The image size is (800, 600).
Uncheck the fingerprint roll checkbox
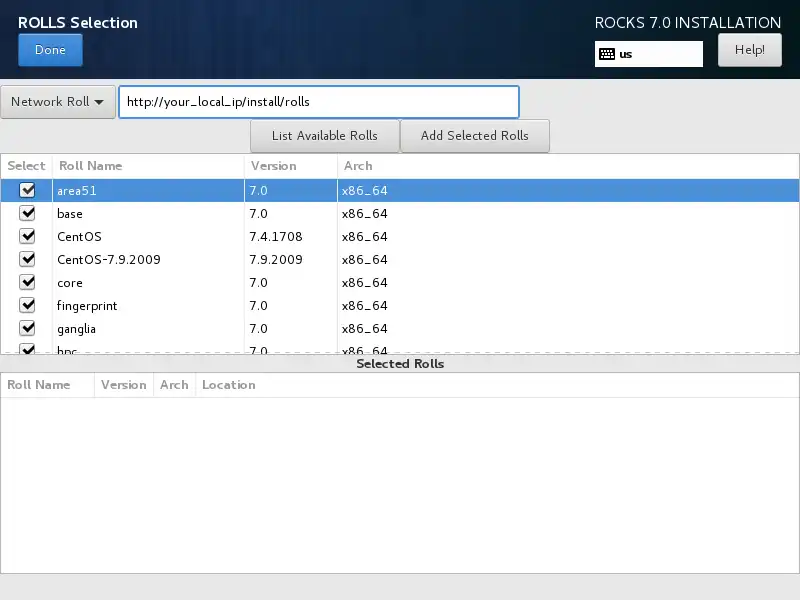[27, 305]
